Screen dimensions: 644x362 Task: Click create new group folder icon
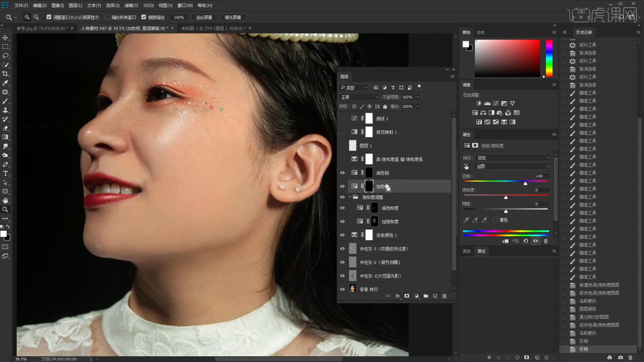pos(426,296)
